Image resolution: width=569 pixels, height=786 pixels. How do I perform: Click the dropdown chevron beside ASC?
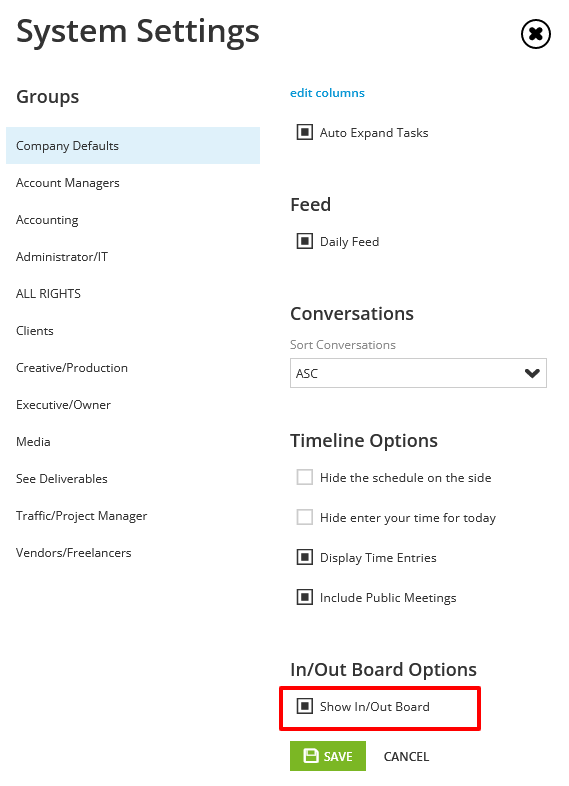(532, 373)
